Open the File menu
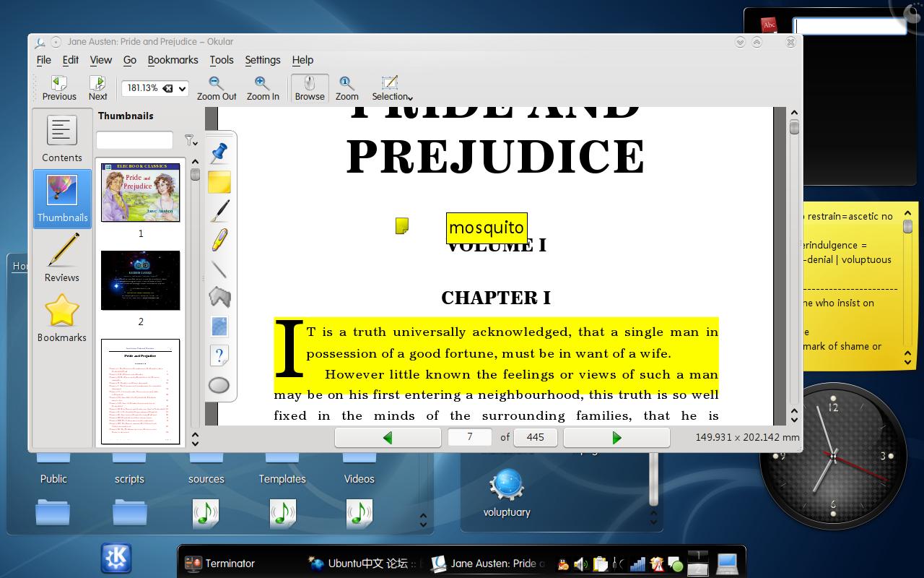 (43, 60)
